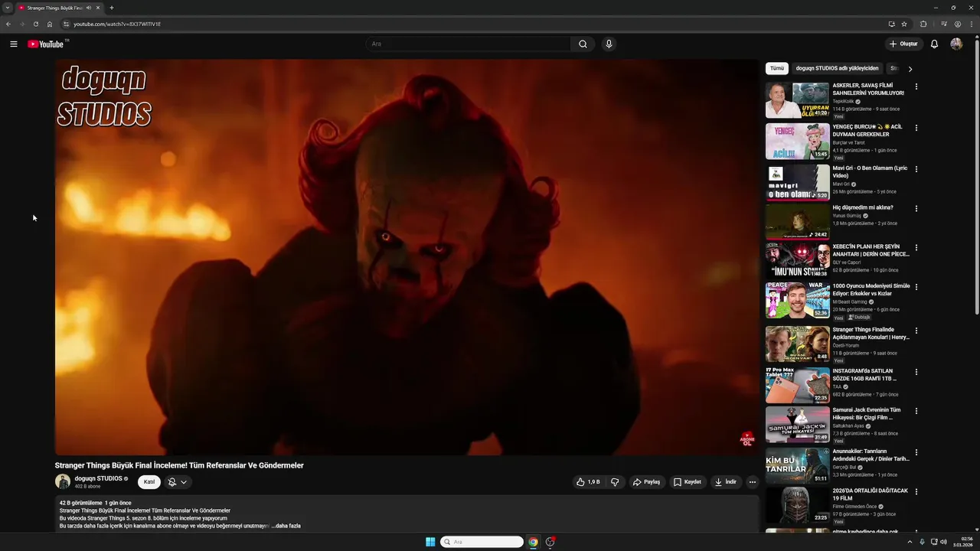Open more actions three-dot menu under video
The width and height of the screenshot is (980, 551).
pos(753,482)
